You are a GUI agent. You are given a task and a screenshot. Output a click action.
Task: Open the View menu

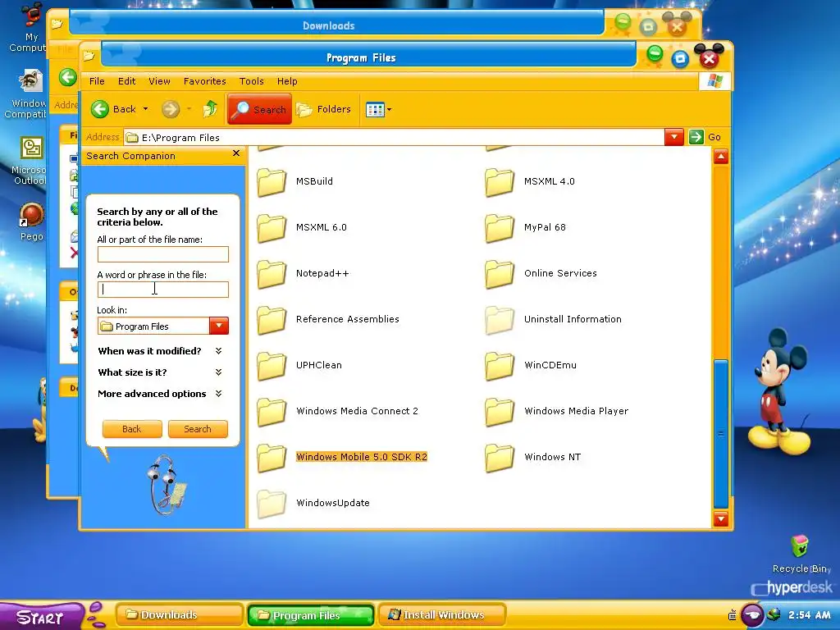pos(160,81)
